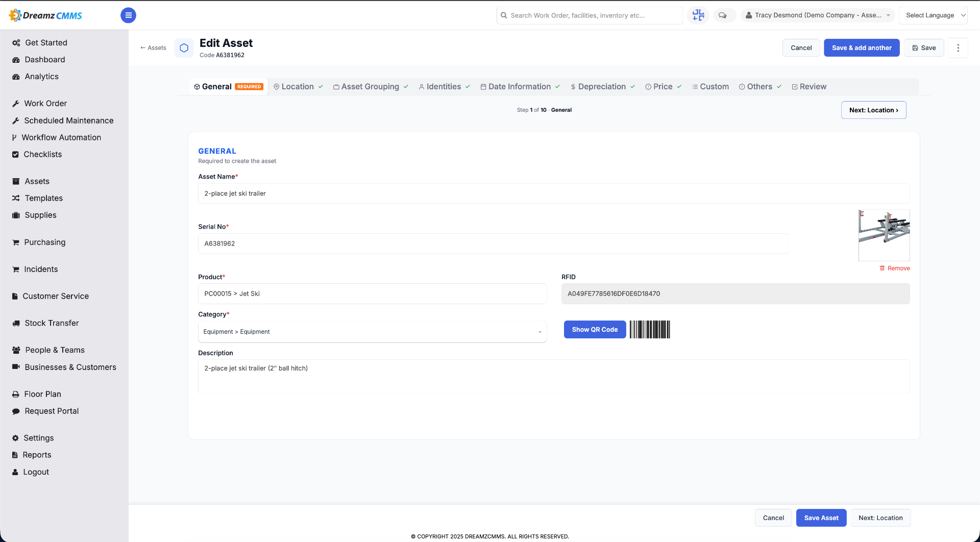Click the top 'Next: Location ›' button
Screen dimensions: 980x542
click(873, 110)
